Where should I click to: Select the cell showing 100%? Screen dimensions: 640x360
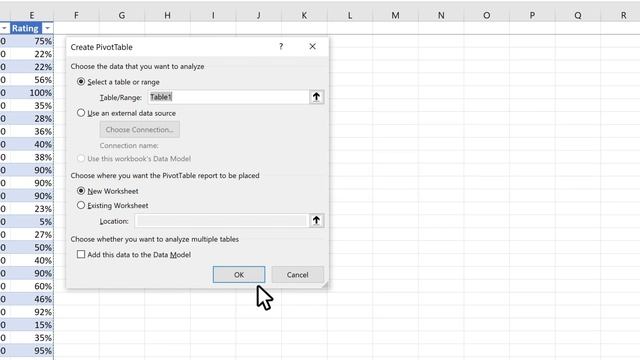[31, 93]
